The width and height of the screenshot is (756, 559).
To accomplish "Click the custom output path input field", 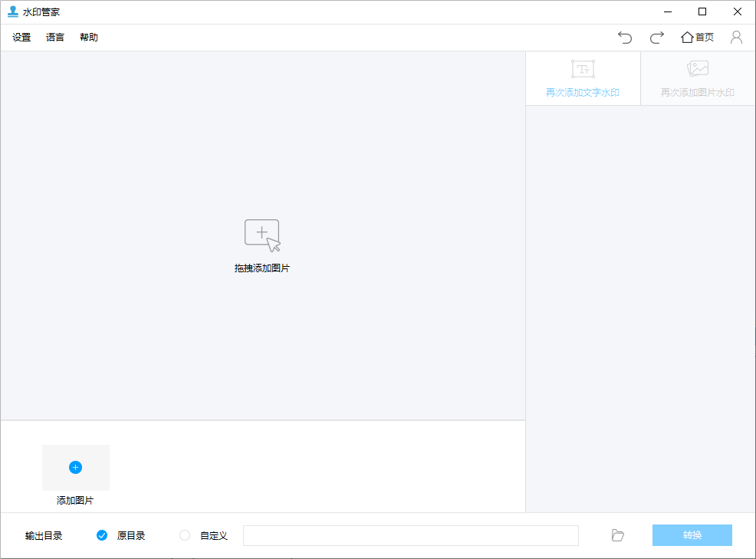I will click(411, 535).
